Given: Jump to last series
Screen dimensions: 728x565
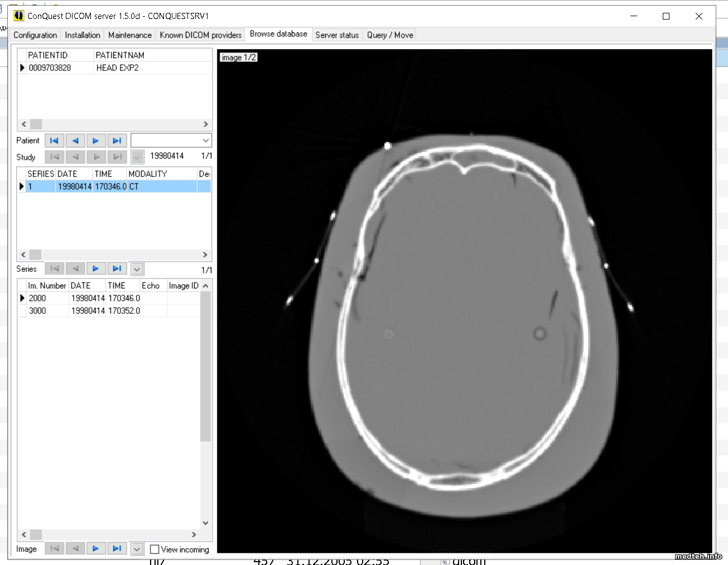Looking at the screenshot, I should pyautogui.click(x=117, y=269).
